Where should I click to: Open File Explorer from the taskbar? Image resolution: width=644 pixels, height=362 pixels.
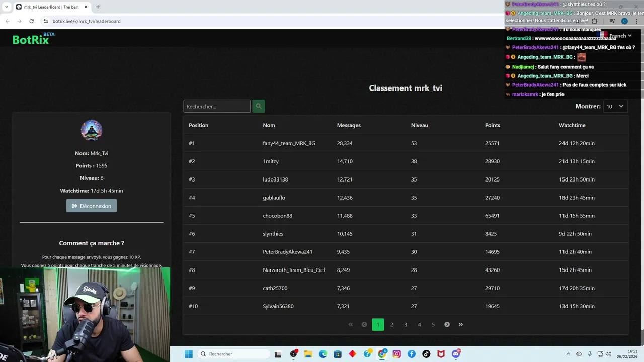click(308, 354)
